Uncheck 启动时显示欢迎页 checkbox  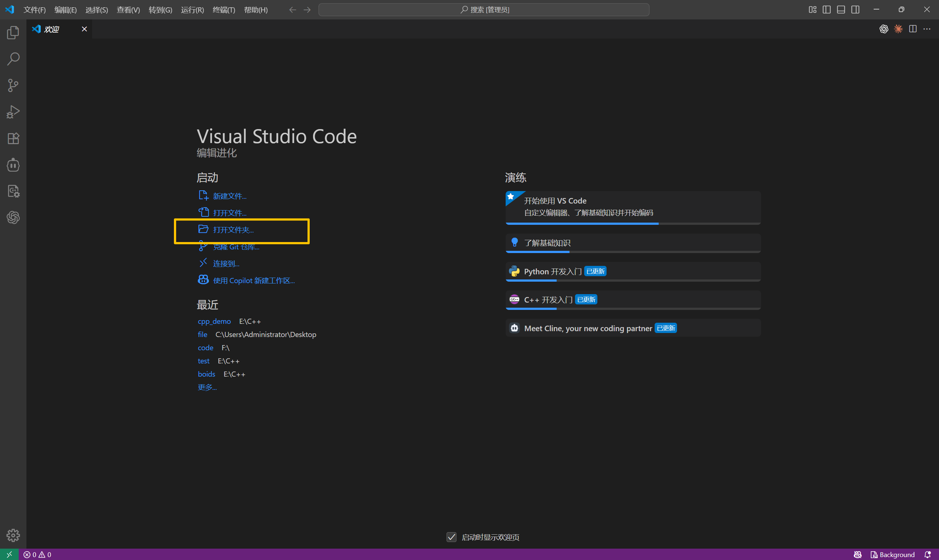(x=452, y=537)
